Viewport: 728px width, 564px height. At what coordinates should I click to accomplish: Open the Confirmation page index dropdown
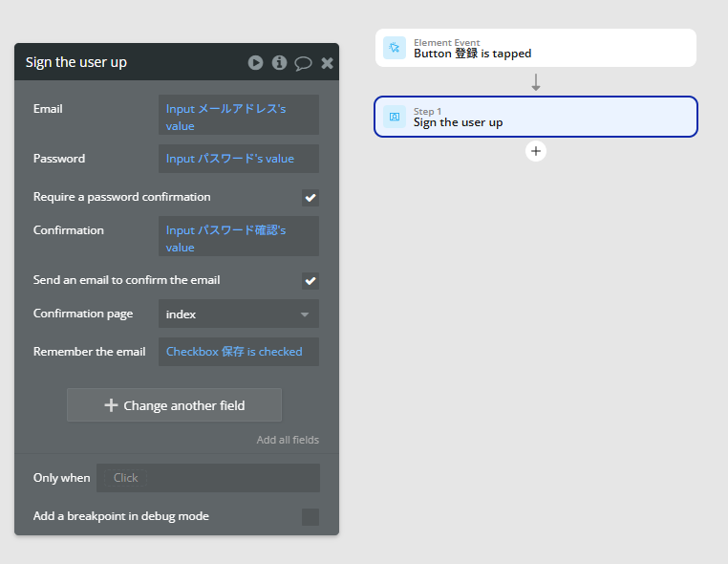coord(239,315)
